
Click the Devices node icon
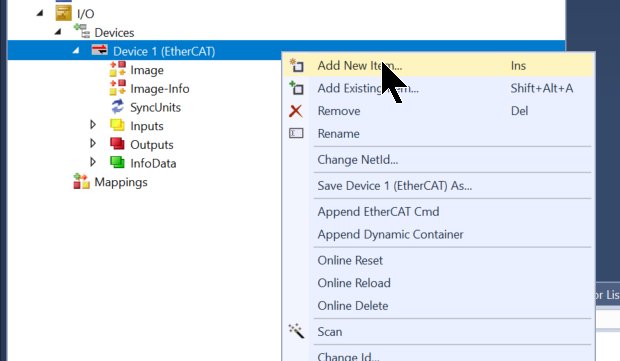tap(82, 31)
